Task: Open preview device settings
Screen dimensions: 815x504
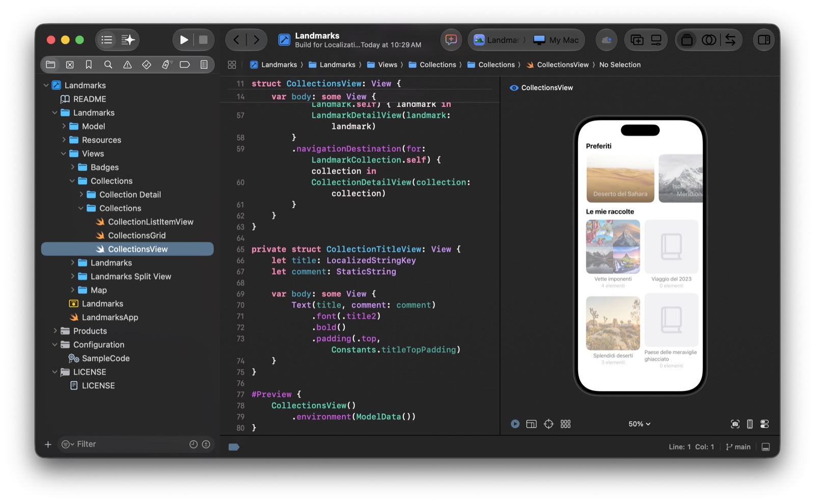Action: click(x=749, y=424)
